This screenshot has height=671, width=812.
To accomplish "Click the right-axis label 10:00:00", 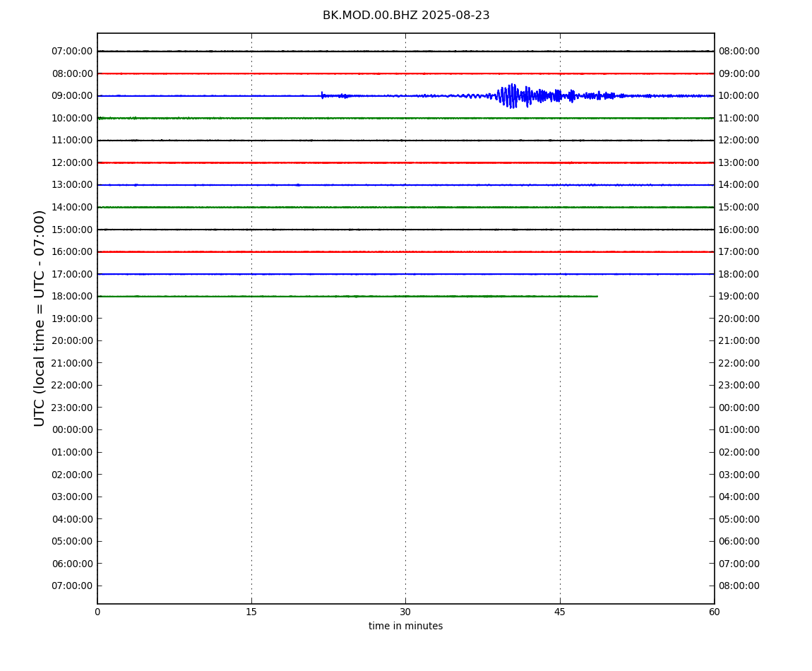I will click(739, 96).
